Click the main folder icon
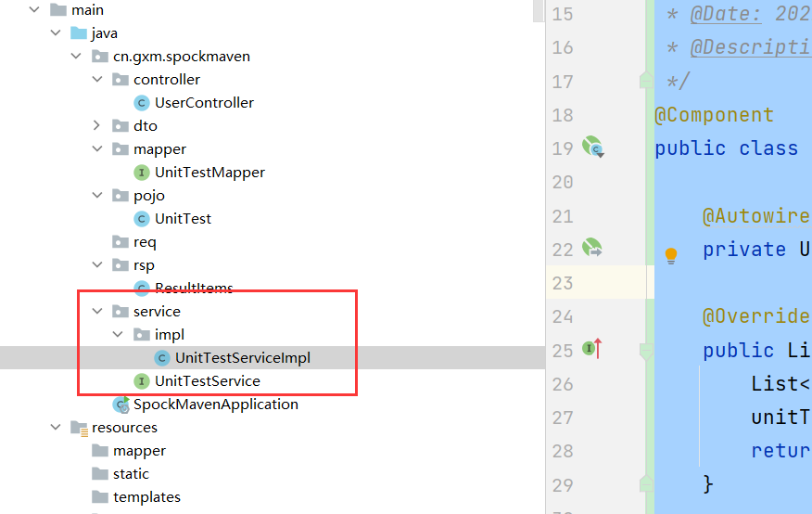812x514 pixels. click(x=58, y=10)
